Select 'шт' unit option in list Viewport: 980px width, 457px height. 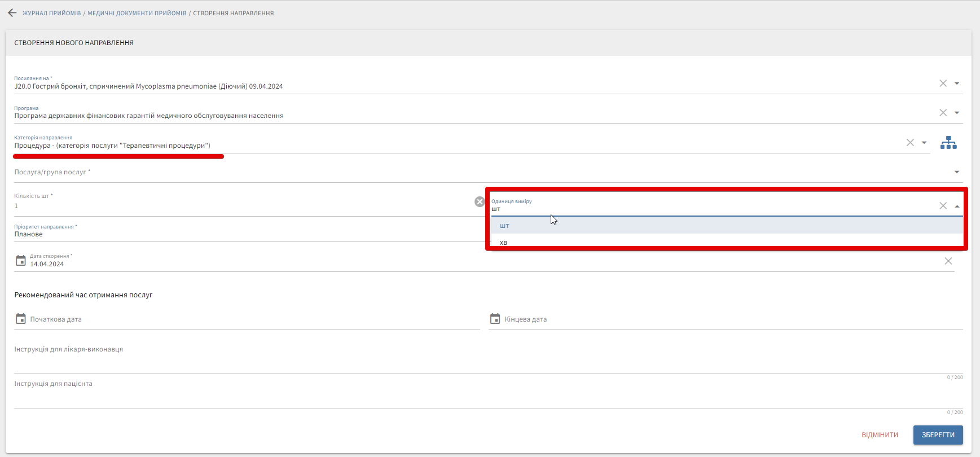pos(504,226)
